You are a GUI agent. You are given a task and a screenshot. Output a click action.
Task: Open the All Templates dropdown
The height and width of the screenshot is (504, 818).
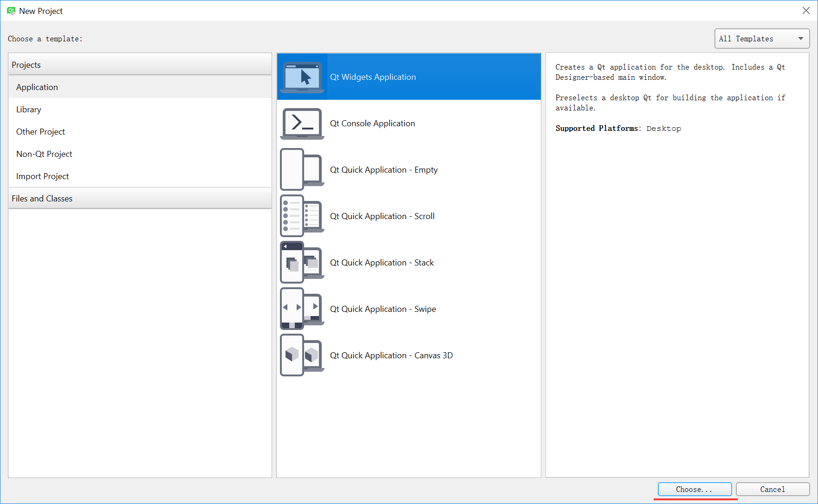coord(762,39)
